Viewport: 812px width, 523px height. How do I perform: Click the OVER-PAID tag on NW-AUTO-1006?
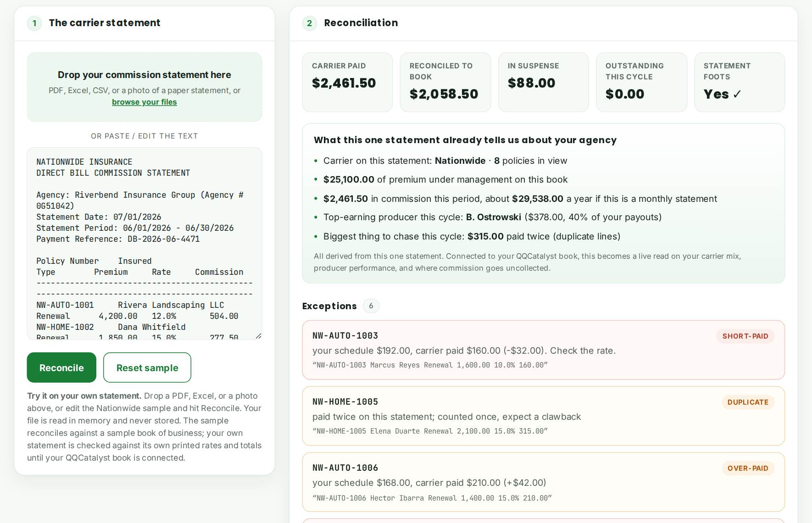pos(748,468)
